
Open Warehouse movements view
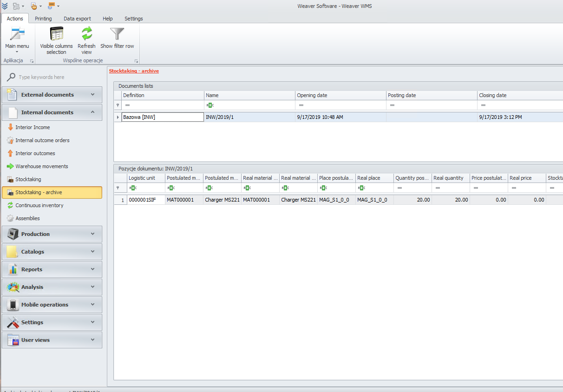[x=42, y=166]
